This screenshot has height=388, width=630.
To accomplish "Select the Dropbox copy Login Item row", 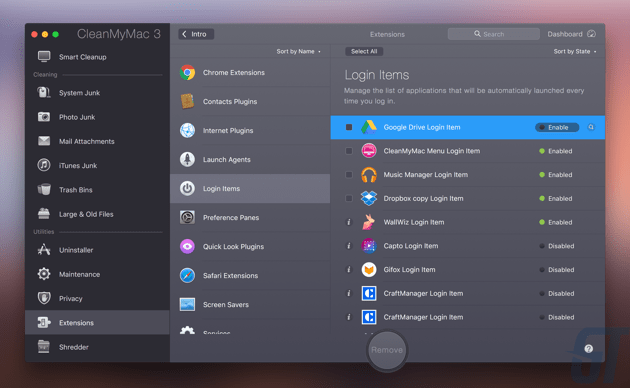I will point(468,198).
